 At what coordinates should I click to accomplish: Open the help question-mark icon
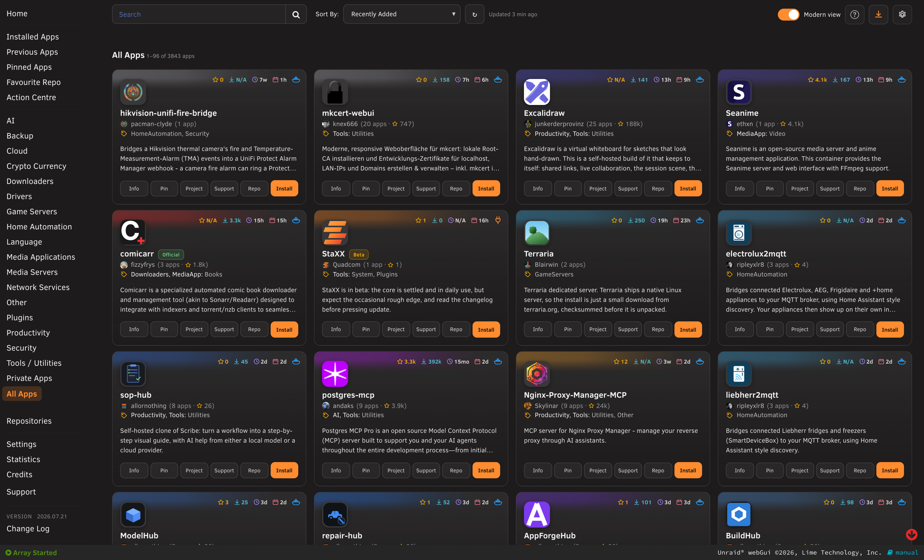tap(854, 14)
